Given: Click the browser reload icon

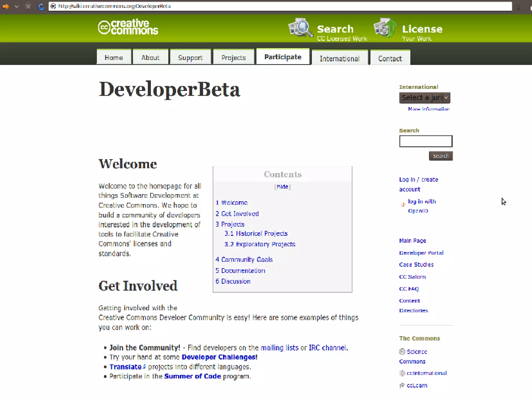Looking at the screenshot, I should 41,6.
